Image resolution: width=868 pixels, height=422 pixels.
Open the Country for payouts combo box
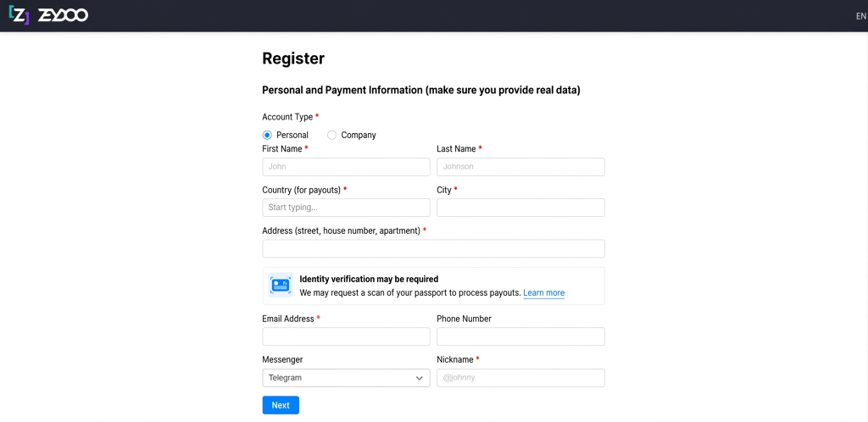tap(346, 208)
